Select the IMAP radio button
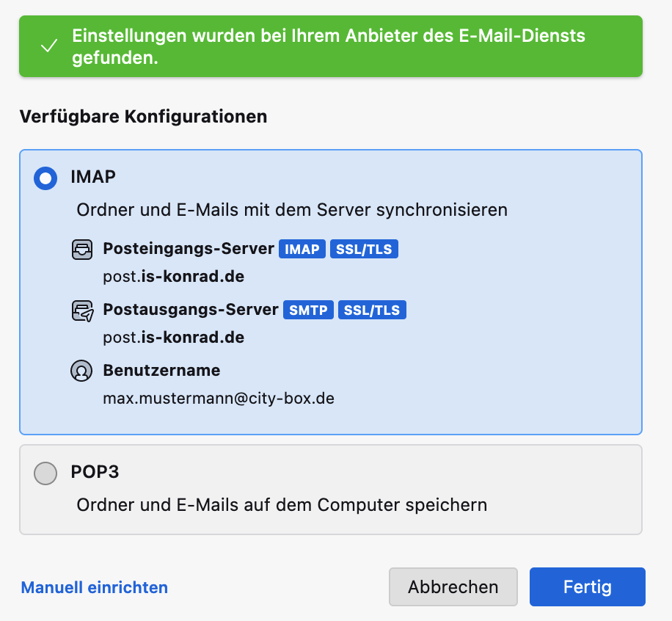Image resolution: width=672 pixels, height=621 pixels. pyautogui.click(x=45, y=178)
